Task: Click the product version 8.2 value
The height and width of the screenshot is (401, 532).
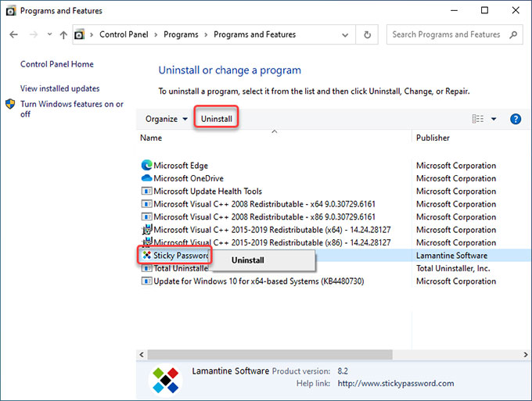Action: point(343,371)
